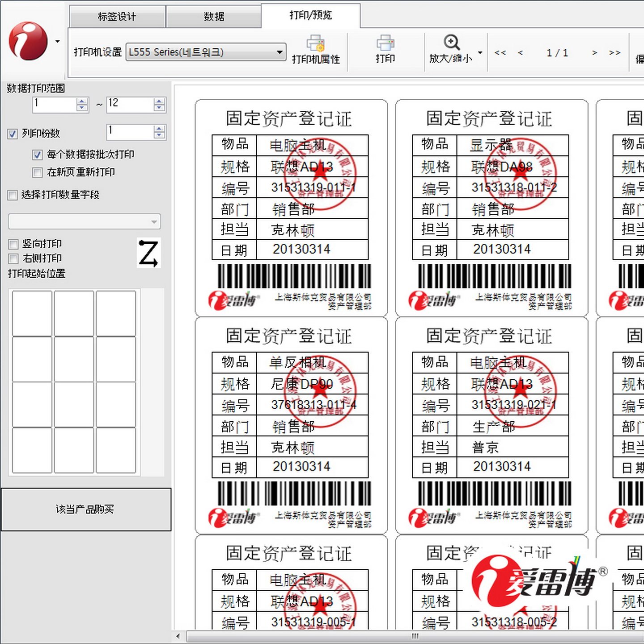The image size is (644, 644).
Task: Enable 选择打印数量字段 checkbox
Action: [13, 195]
